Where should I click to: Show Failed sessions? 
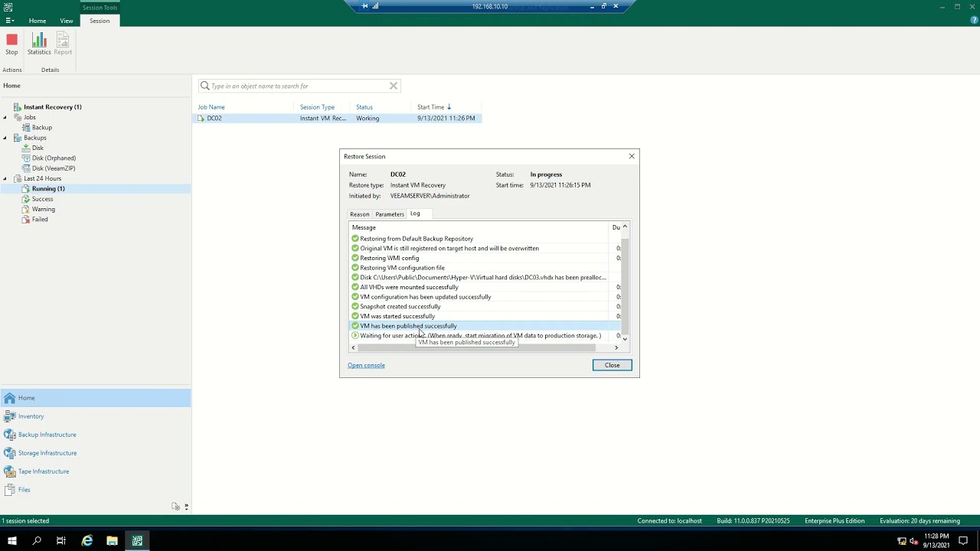tap(40, 220)
